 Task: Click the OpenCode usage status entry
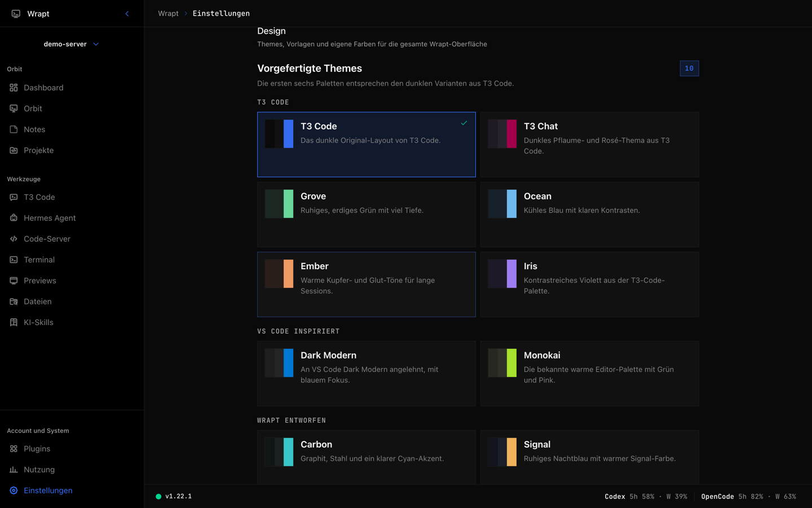click(x=749, y=497)
